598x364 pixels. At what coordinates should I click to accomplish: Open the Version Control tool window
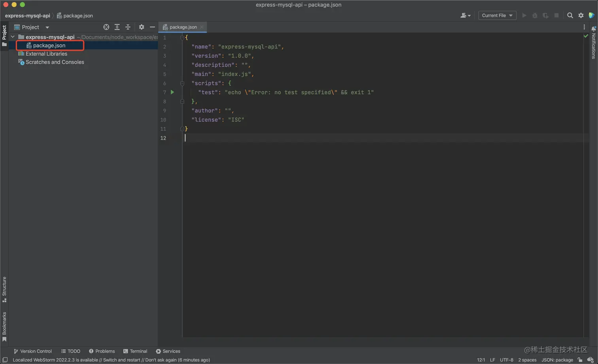(x=33, y=351)
